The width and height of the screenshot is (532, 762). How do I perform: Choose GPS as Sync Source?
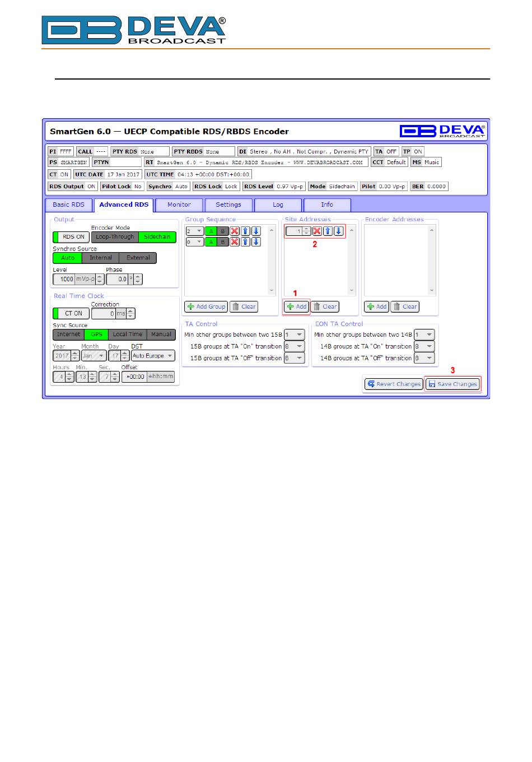click(96, 334)
